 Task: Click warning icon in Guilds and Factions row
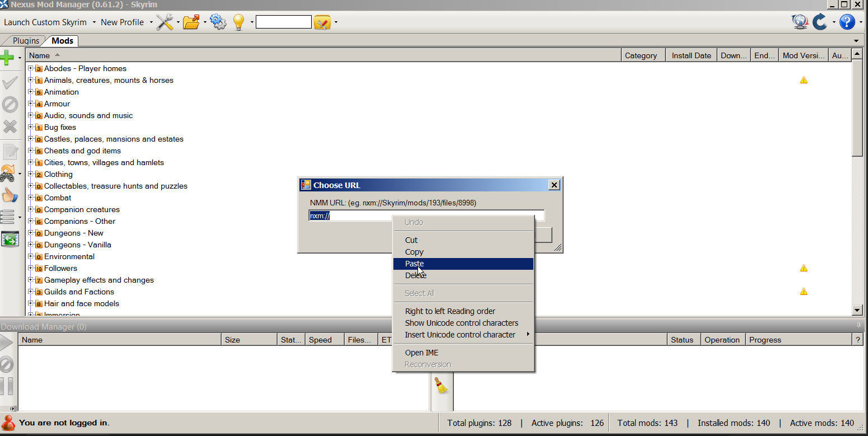pos(804,292)
